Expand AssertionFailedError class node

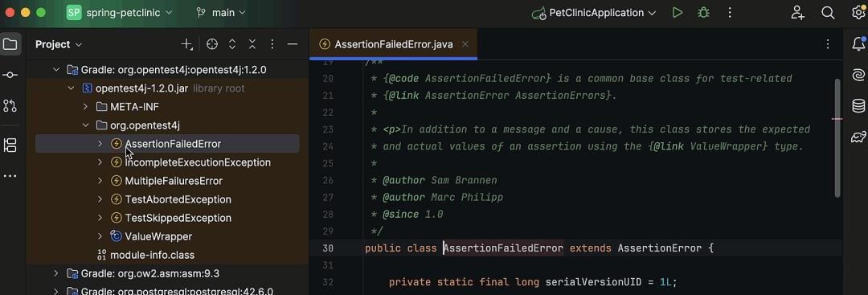coord(100,144)
